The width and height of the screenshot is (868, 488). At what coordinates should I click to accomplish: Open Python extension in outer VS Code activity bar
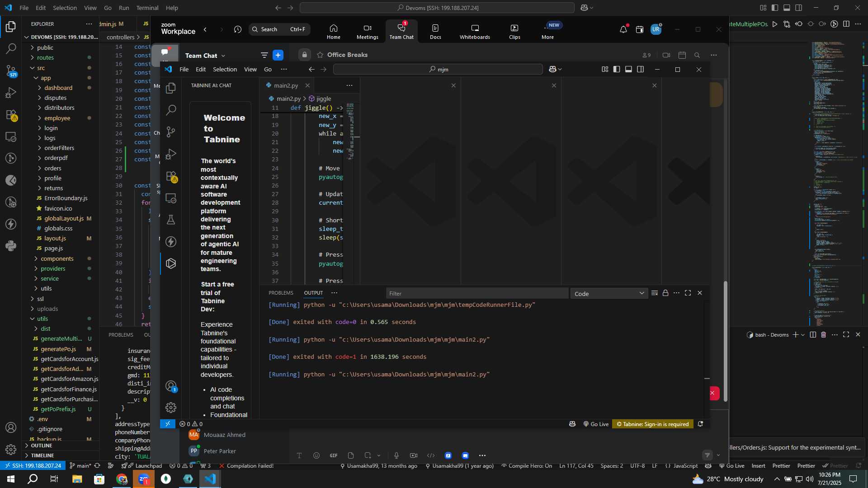tap(11, 246)
